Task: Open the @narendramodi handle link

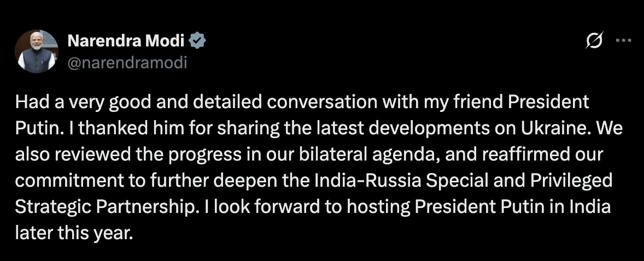Action: [x=126, y=63]
